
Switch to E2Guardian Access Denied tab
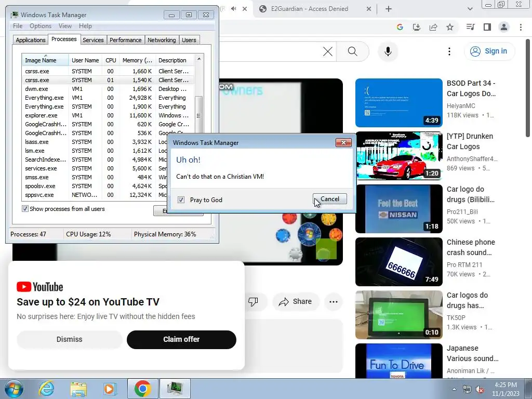[x=310, y=9]
